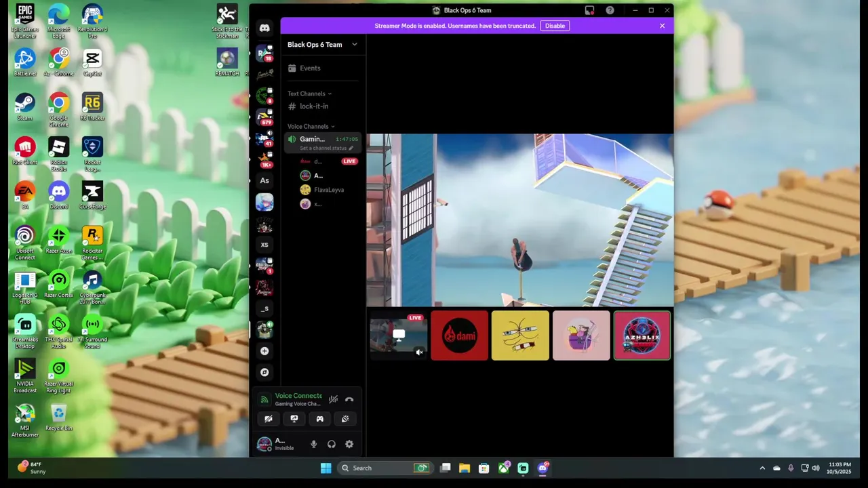Open MSI Afterburner desktop shortcut
The image size is (868, 488).
[x=25, y=421]
